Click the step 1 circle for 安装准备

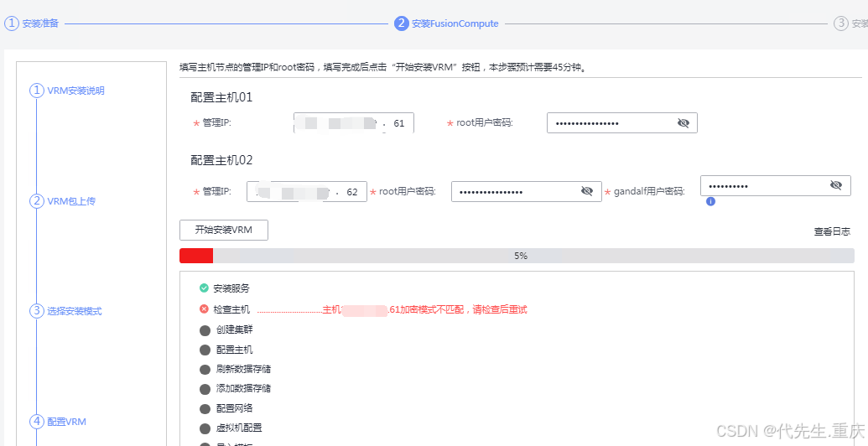click(12, 23)
